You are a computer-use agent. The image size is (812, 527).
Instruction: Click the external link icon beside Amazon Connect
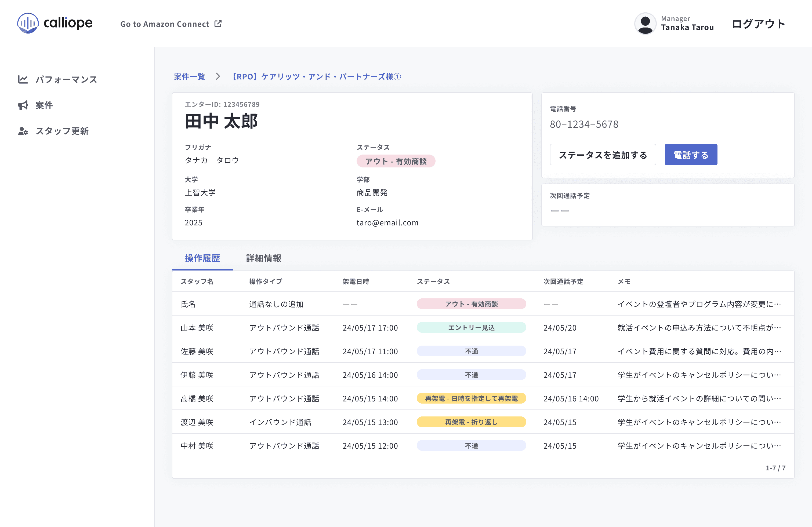pyautogui.click(x=218, y=24)
